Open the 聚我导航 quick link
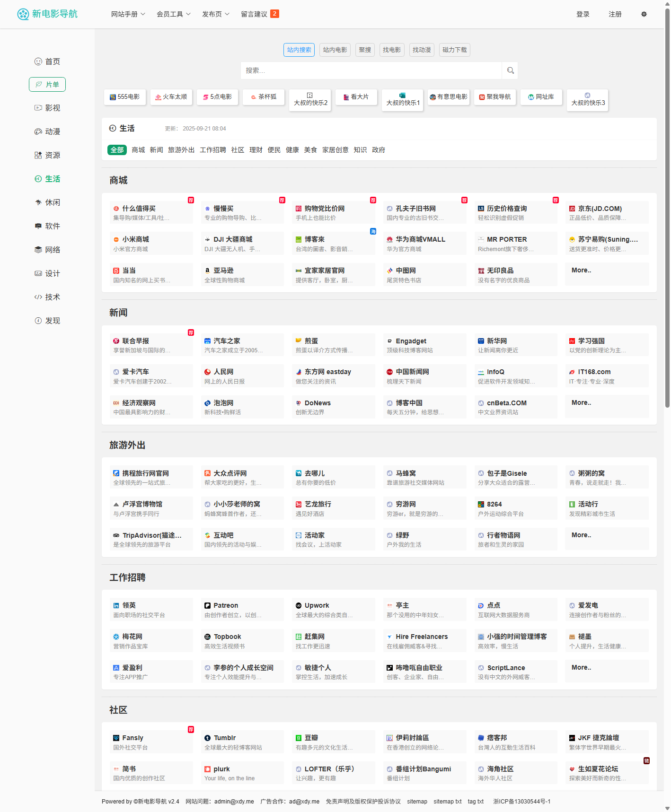 coord(495,97)
